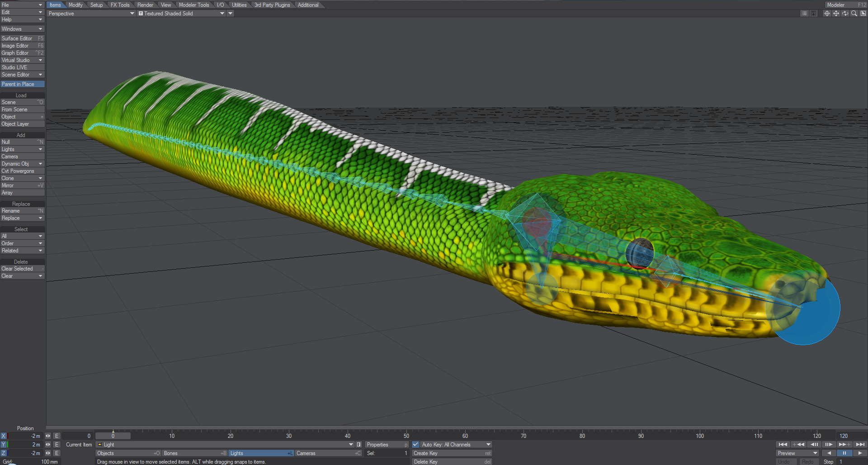868x465 pixels.
Task: Click the save floppy icon in toolbar
Action: coord(814,14)
